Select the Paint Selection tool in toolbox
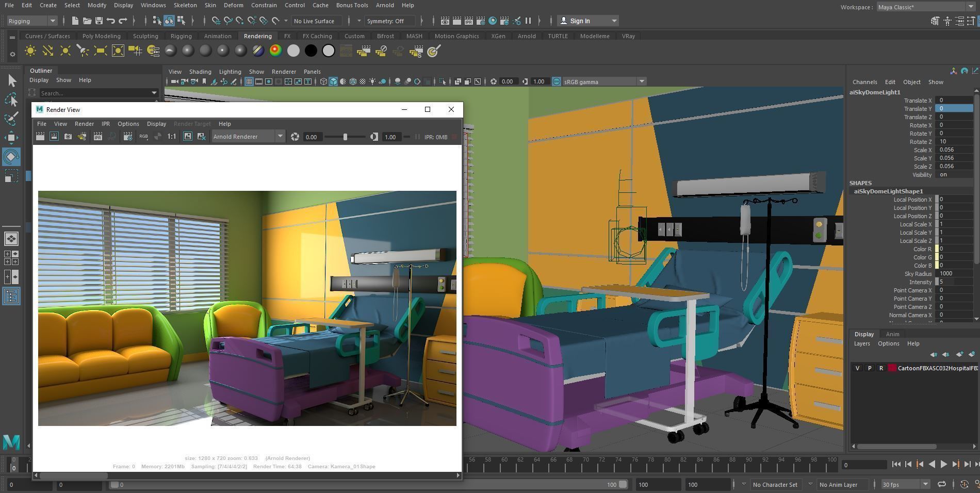The width and height of the screenshot is (980, 493). tap(11, 119)
